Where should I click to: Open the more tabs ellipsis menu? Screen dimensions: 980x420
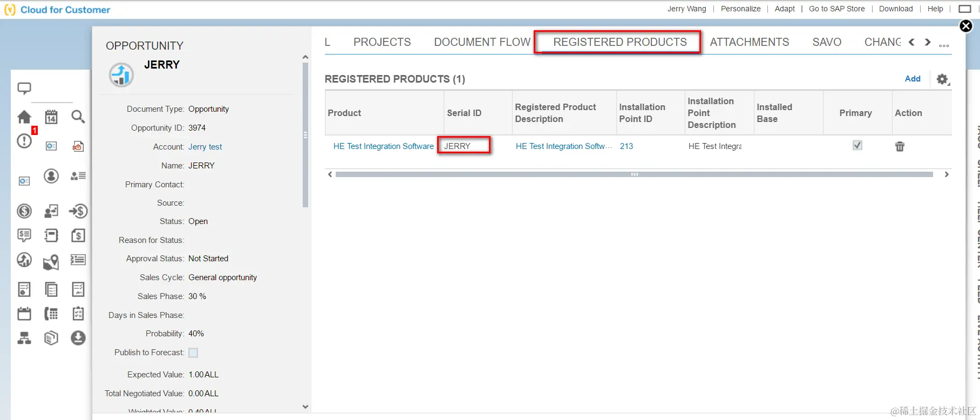pyautogui.click(x=944, y=45)
